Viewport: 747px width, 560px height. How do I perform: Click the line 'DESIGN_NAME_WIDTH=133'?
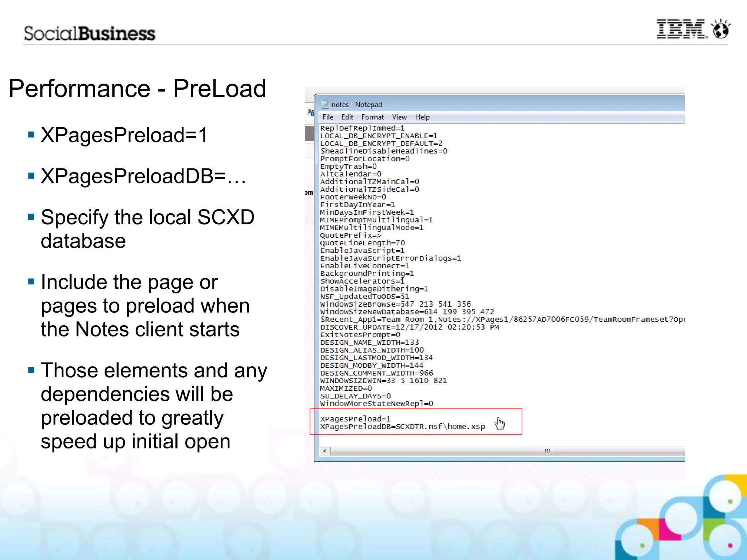pyautogui.click(x=369, y=342)
